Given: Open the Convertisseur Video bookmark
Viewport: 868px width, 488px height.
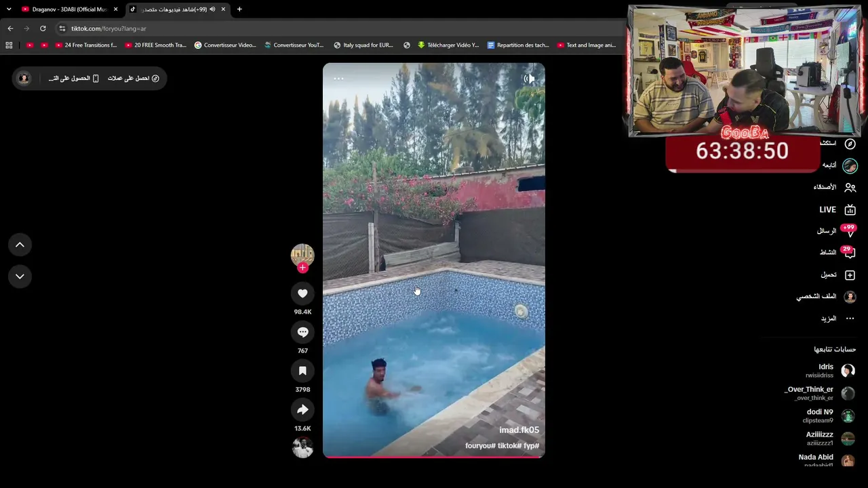Looking at the screenshot, I should [x=225, y=45].
